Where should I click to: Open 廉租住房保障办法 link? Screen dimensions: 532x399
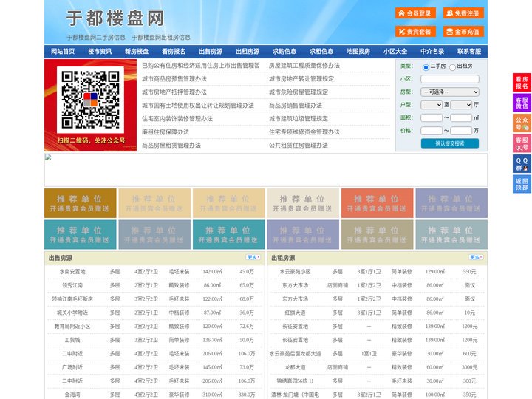pos(166,132)
